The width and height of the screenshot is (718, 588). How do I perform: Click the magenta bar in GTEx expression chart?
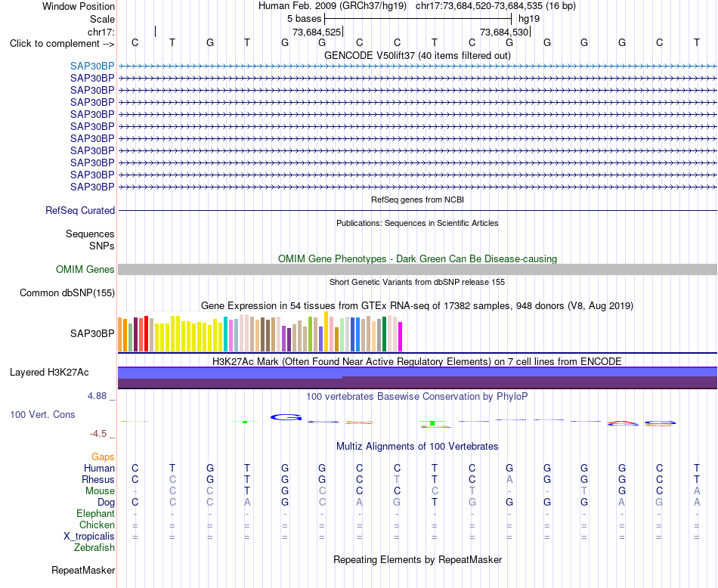(x=401, y=336)
